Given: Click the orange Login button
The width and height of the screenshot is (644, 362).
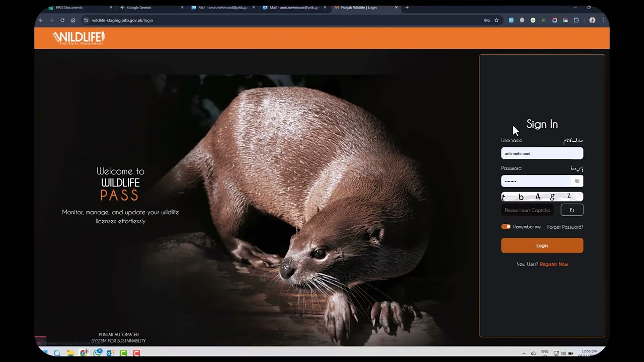Looking at the screenshot, I should click(542, 245).
